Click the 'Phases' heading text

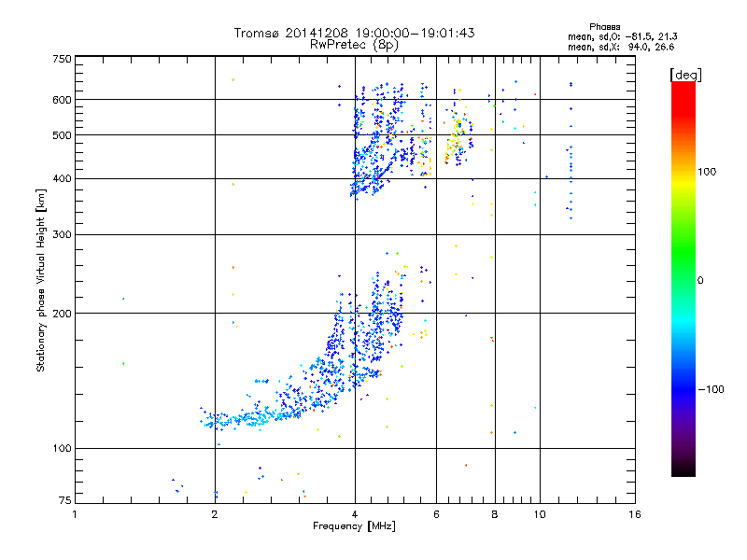(x=604, y=27)
